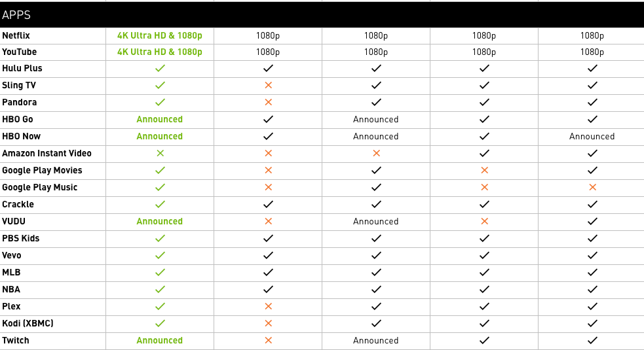Click the orange X in Sling TV row
The width and height of the screenshot is (644, 350).
(268, 85)
